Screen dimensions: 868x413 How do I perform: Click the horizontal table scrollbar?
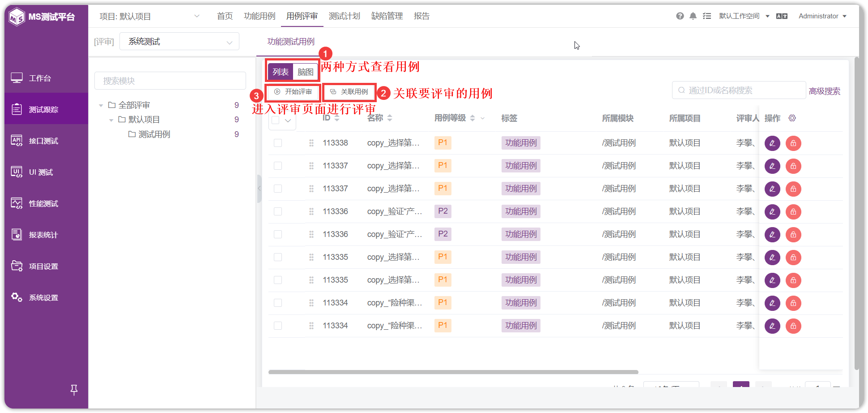[453, 372]
